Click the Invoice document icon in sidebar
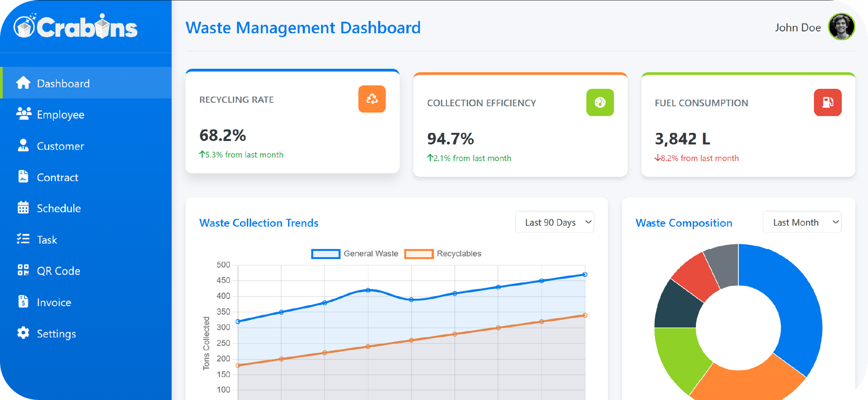868x400 pixels. (x=23, y=302)
